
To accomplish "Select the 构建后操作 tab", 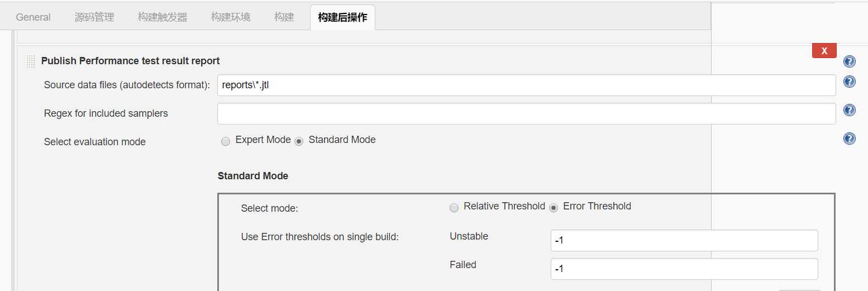I will pyautogui.click(x=342, y=17).
